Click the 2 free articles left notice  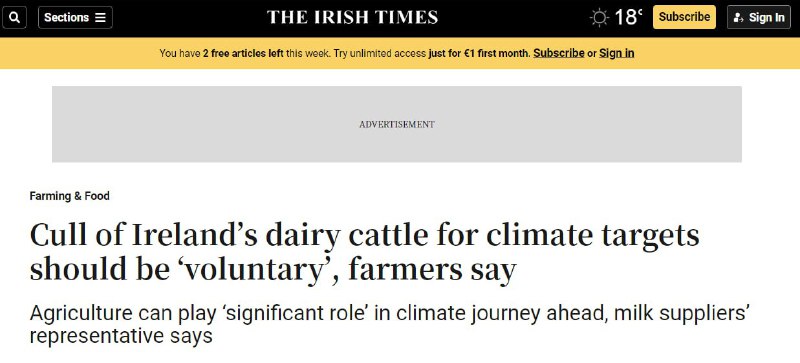coord(243,53)
